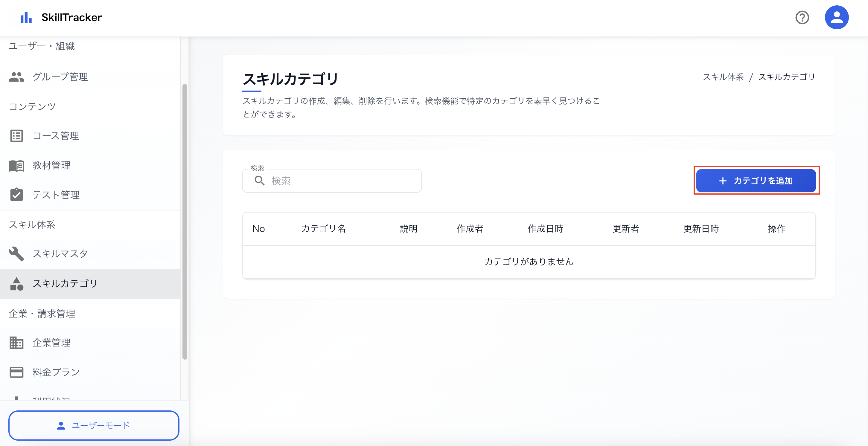Open グループ管理 in the sidebar
This screenshot has width=868, height=446.
point(60,77)
